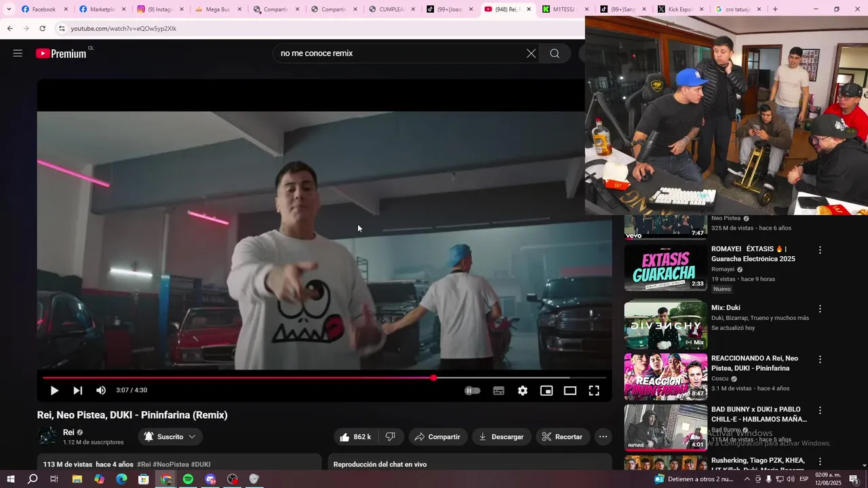868x488 pixels.
Task: Open Rei channel avatar
Action: click(47, 436)
